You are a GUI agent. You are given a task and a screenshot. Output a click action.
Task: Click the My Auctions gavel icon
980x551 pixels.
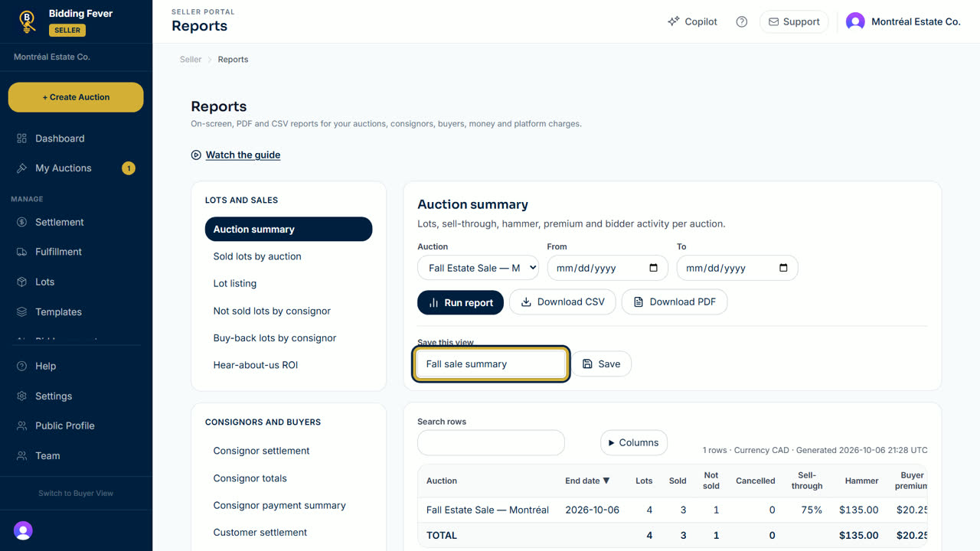(x=21, y=168)
